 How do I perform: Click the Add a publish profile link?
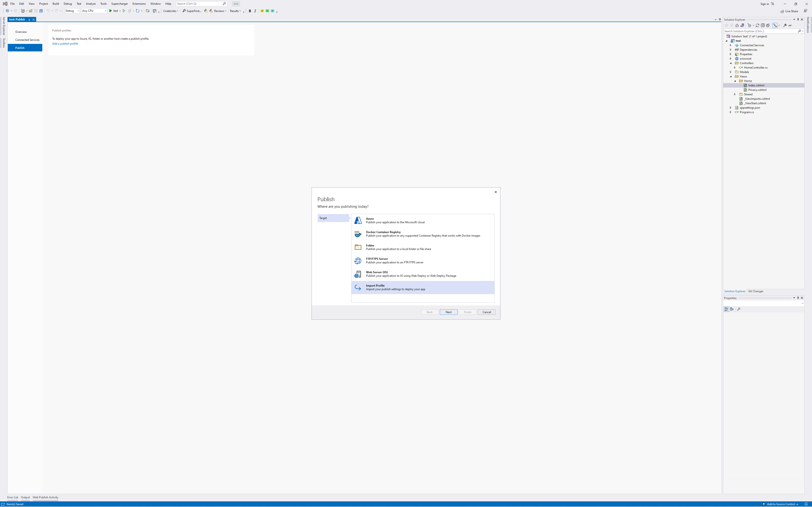coord(65,44)
